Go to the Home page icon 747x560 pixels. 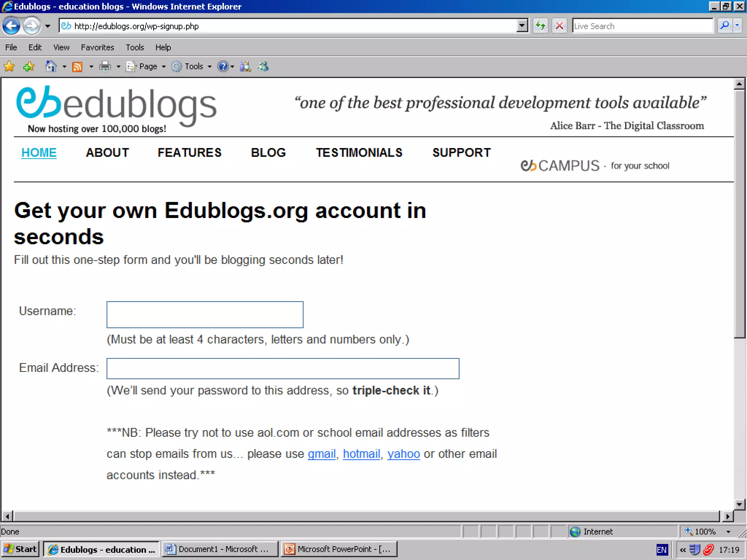(51, 66)
